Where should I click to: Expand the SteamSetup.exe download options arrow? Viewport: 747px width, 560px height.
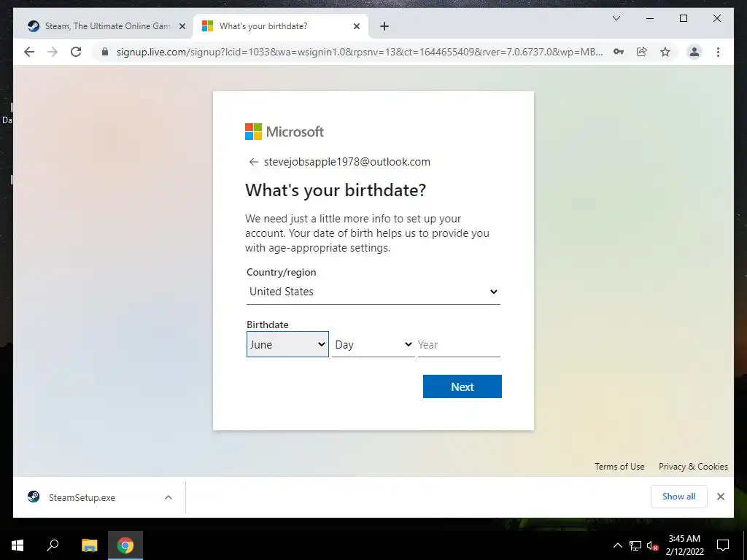169,497
